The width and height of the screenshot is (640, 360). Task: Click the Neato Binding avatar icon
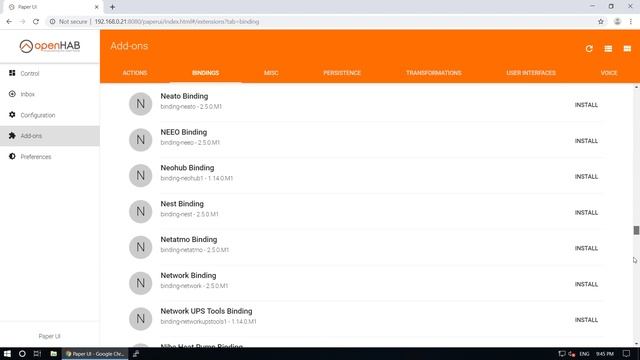(x=140, y=104)
